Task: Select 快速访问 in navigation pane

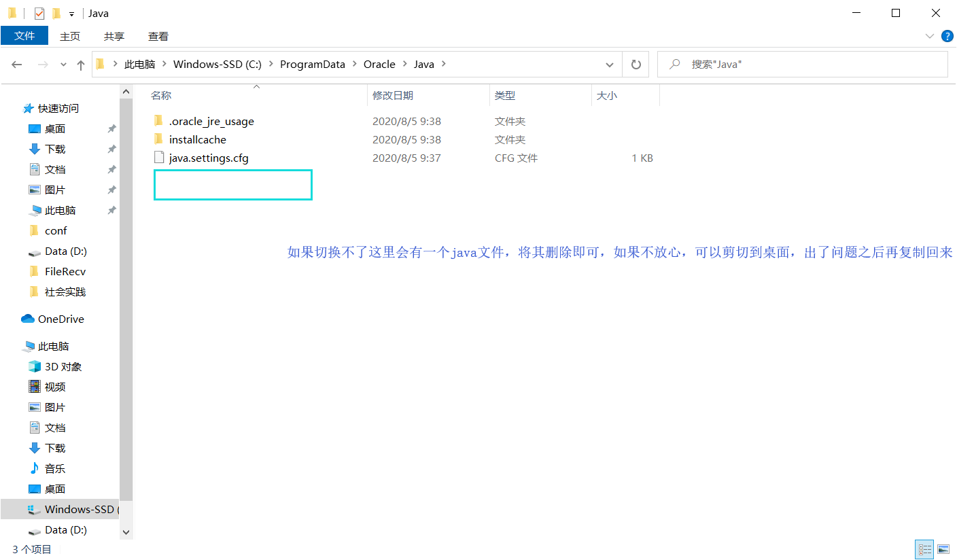Action: point(58,108)
